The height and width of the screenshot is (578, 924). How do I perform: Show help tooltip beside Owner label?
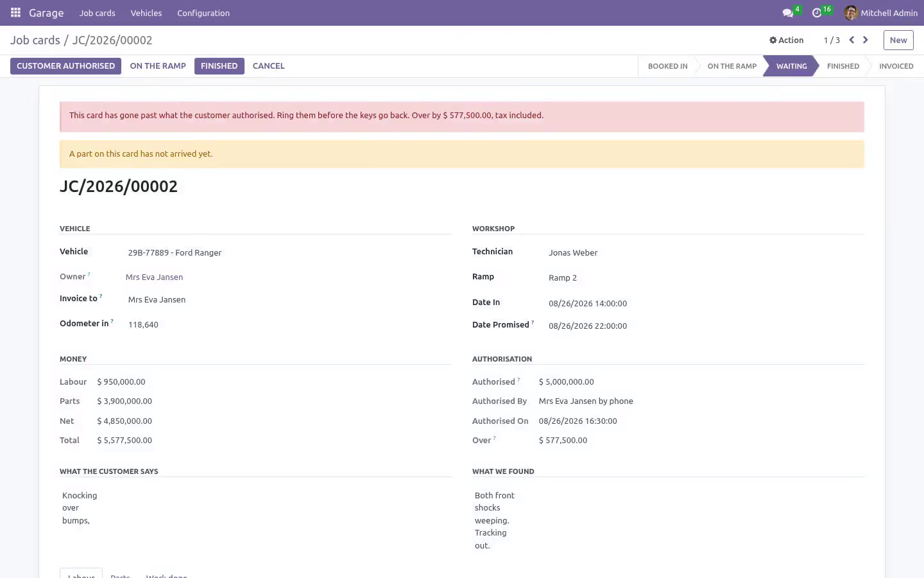[x=89, y=274]
